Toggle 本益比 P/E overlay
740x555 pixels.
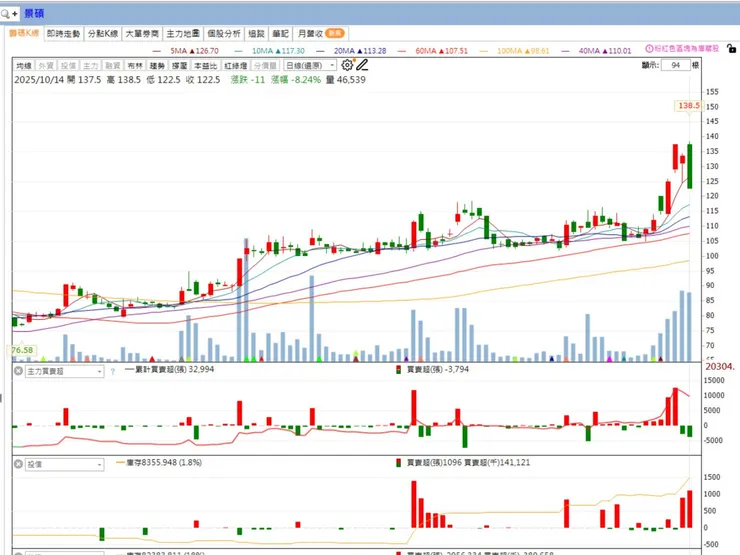click(x=205, y=66)
